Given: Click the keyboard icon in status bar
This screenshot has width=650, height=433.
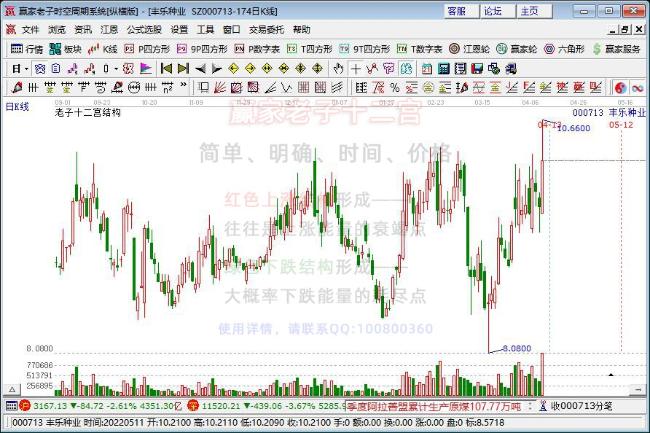Looking at the screenshot, I should pyautogui.click(x=12, y=406).
